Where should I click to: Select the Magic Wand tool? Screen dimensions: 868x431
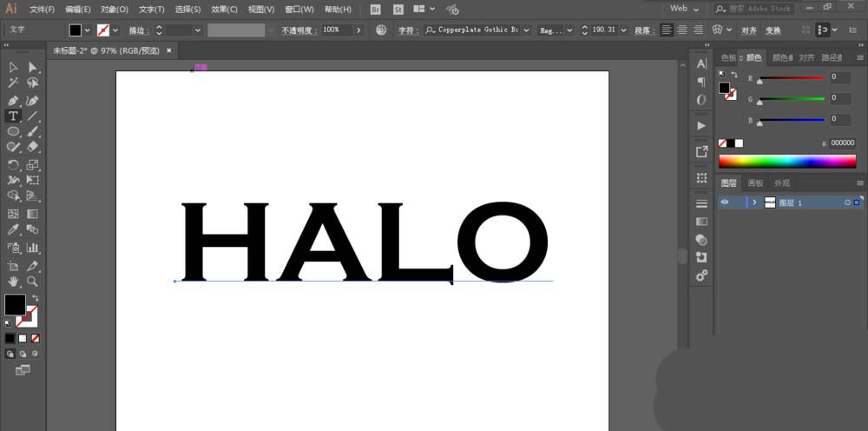13,83
